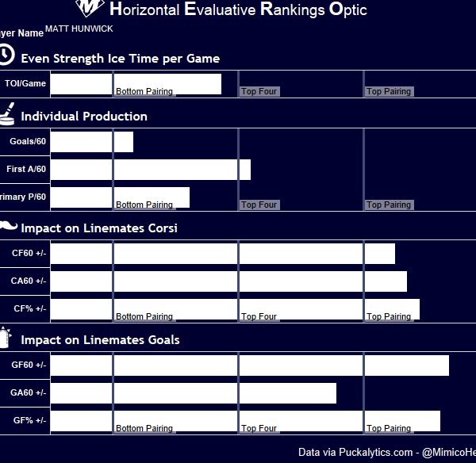Click Top Pairing label in Ice Time section
The height and width of the screenshot is (463, 476).
click(x=389, y=92)
